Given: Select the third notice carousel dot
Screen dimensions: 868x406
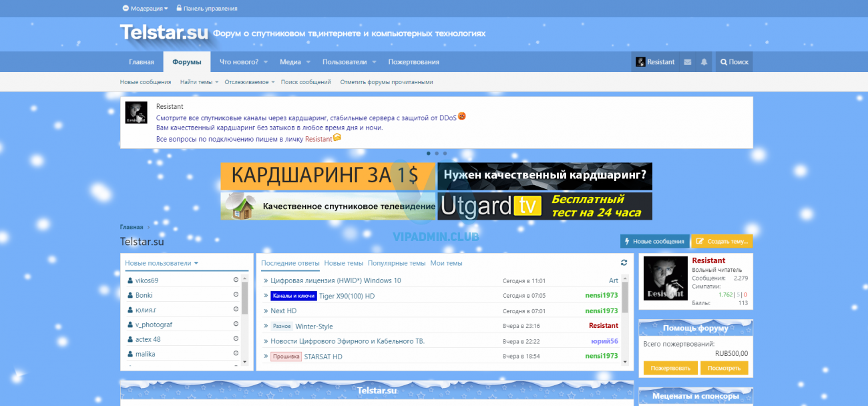Looking at the screenshot, I should coord(445,153).
